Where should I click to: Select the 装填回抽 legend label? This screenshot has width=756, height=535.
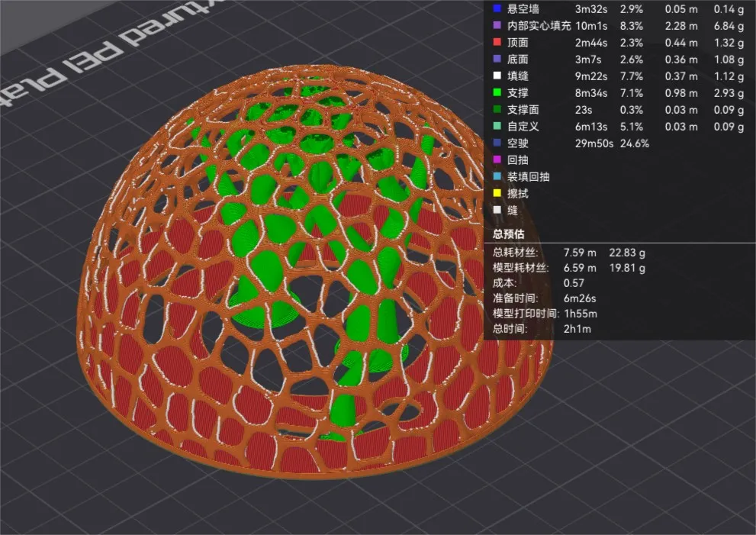tap(529, 176)
